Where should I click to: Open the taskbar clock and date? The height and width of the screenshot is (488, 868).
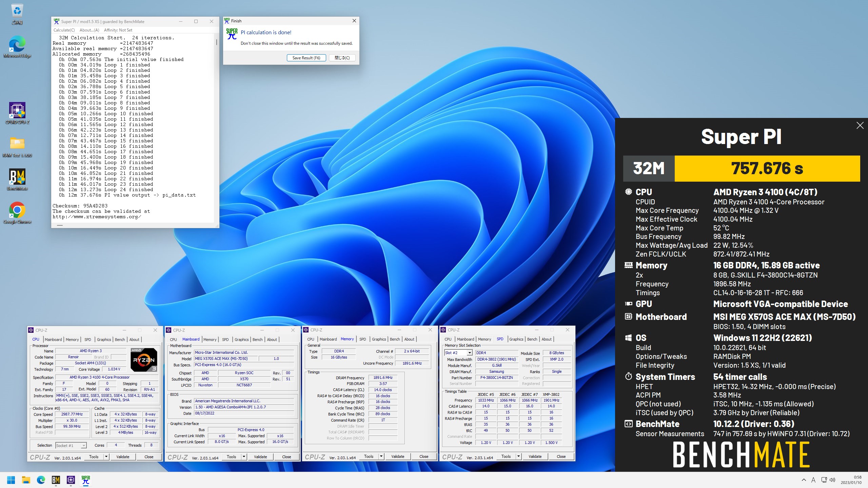851,480
